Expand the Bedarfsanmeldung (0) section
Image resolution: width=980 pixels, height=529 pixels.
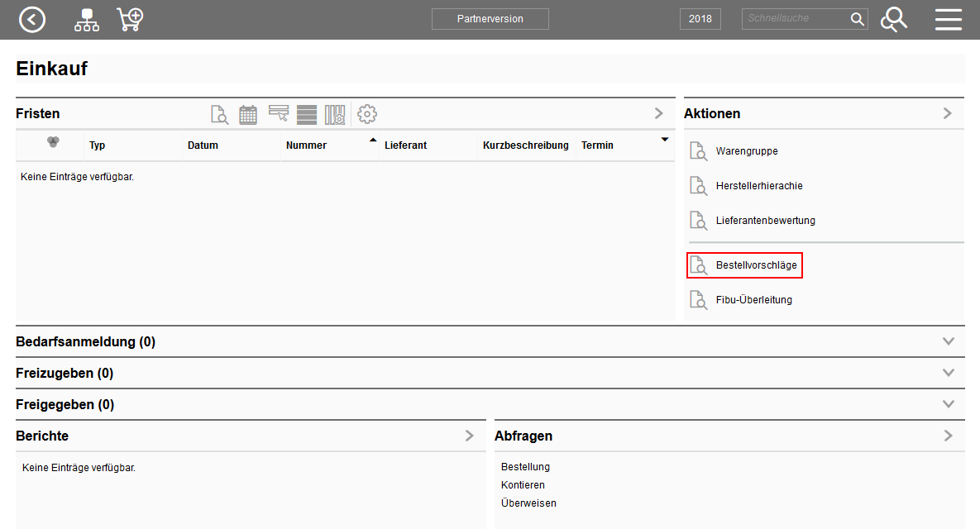[948, 341]
